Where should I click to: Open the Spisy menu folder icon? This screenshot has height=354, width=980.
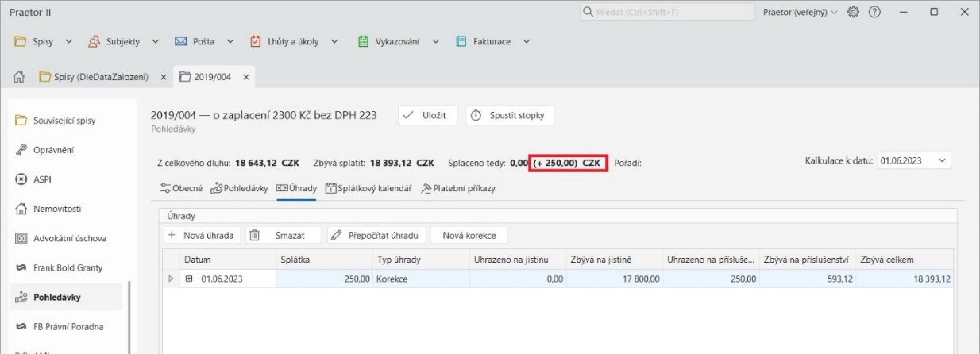(x=20, y=41)
